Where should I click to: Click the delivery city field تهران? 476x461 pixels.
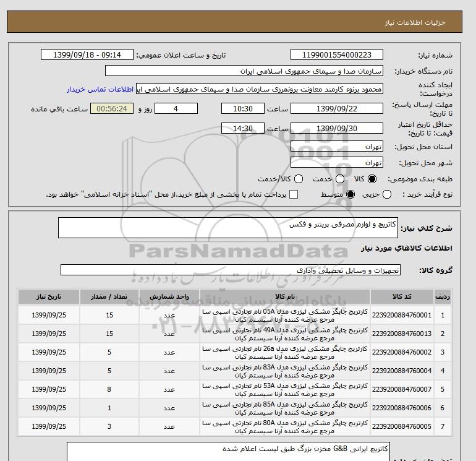click(337, 162)
